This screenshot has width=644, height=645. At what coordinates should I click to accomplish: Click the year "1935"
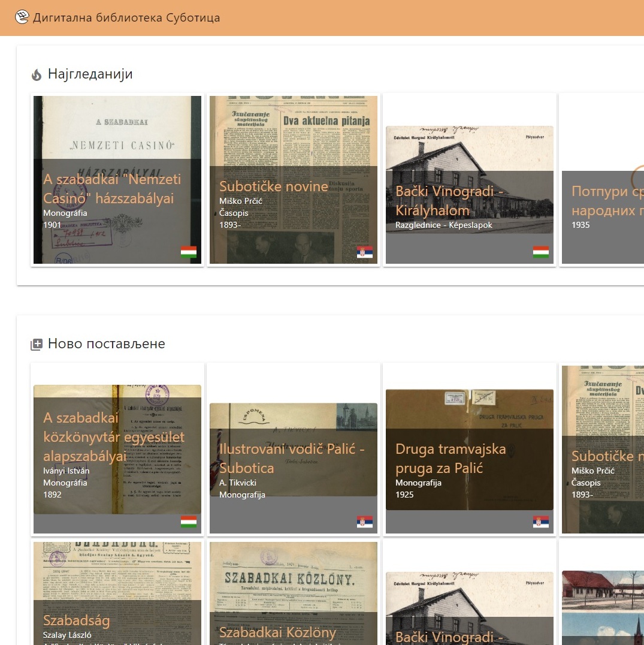pos(580,225)
